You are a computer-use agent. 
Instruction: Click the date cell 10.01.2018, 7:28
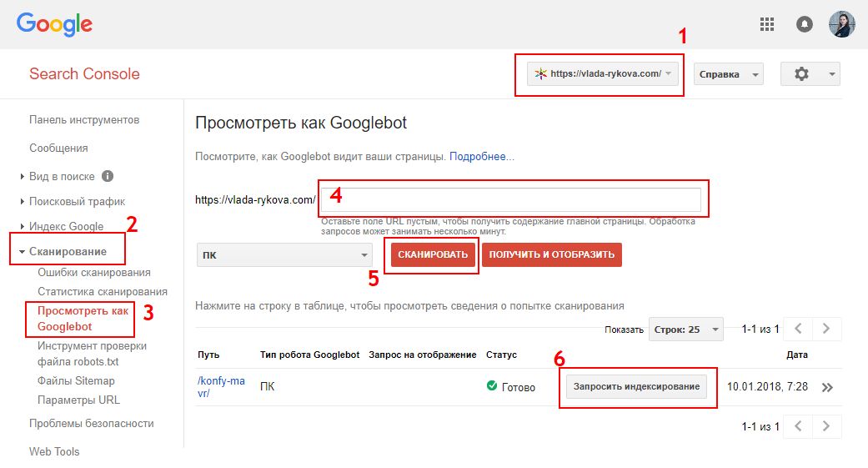767,386
